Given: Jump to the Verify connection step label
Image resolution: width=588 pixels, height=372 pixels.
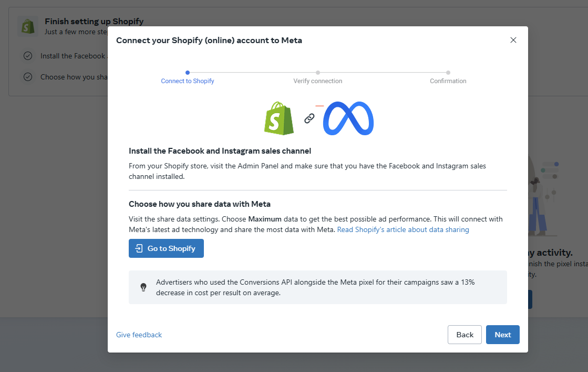Looking at the screenshot, I should point(318,81).
